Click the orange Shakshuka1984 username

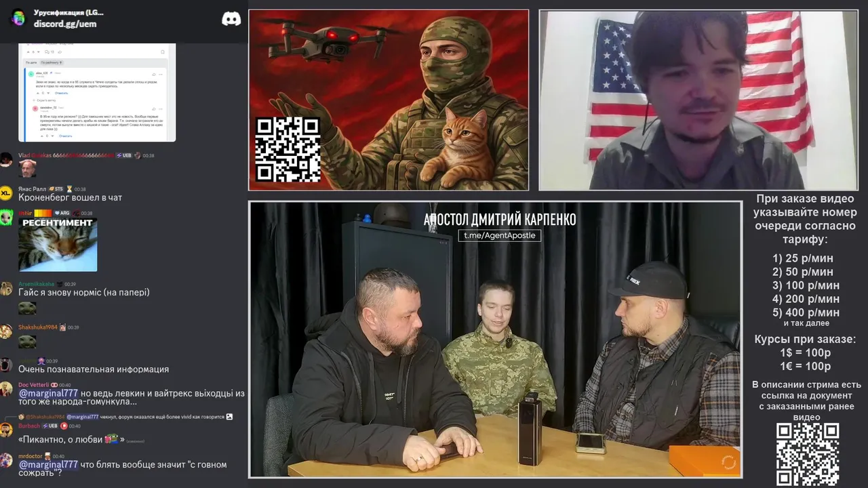(x=38, y=327)
